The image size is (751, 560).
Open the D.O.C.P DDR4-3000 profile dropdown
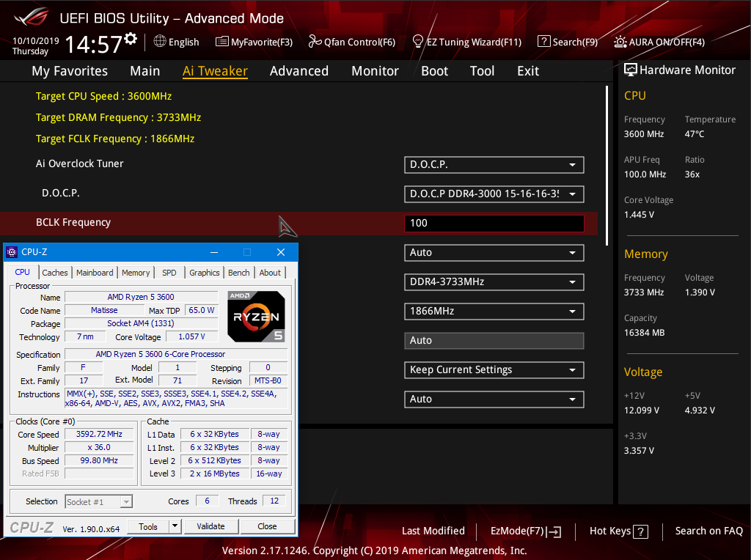(494, 194)
